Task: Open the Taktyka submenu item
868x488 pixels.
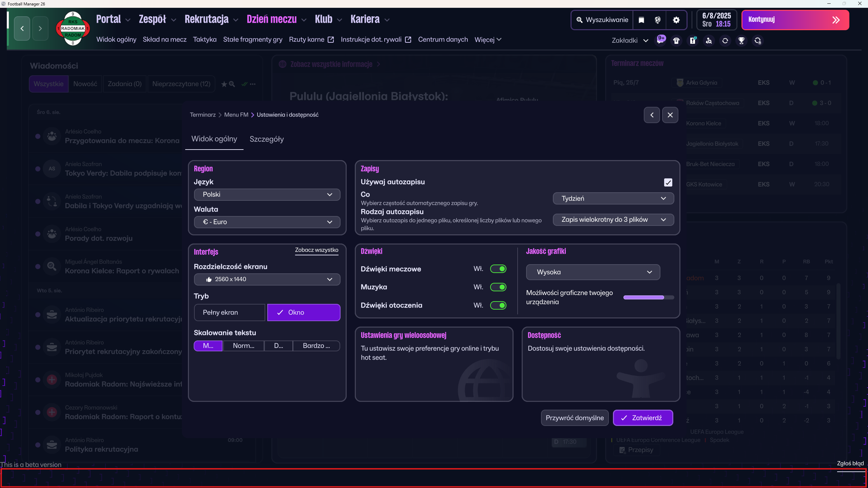Action: [205, 39]
